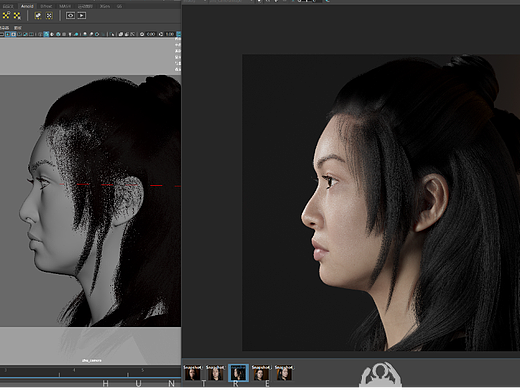Open the MASH shelf tab
520x390 pixels.
(65, 6)
